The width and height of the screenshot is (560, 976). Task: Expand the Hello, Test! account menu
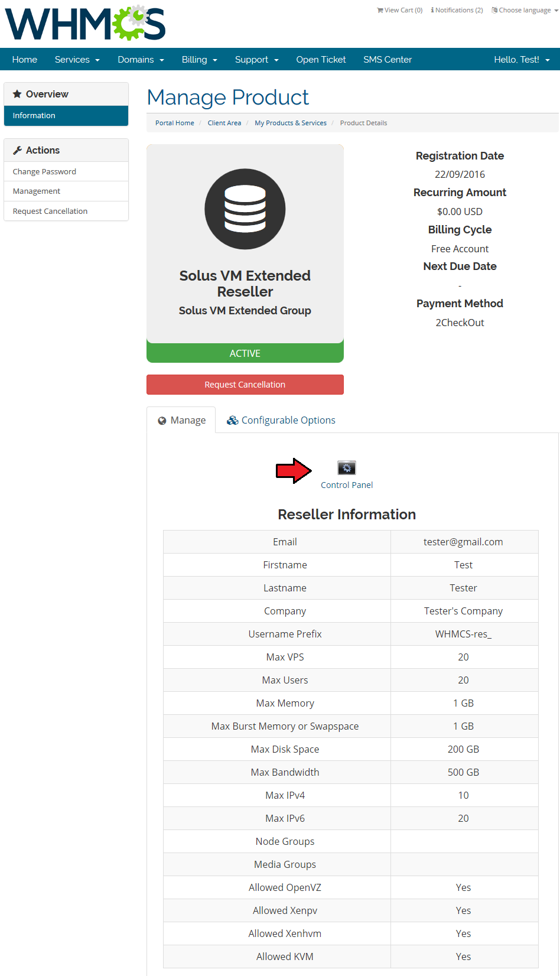(x=522, y=60)
